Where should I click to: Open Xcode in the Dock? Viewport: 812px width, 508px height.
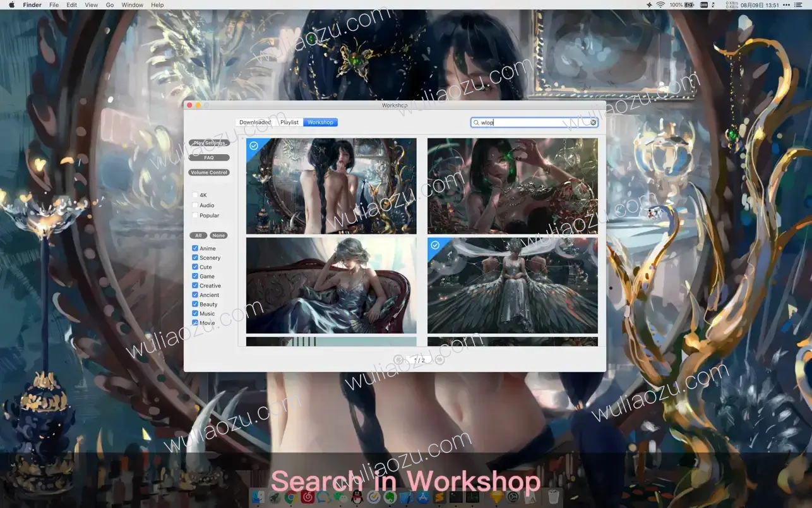(x=407, y=497)
